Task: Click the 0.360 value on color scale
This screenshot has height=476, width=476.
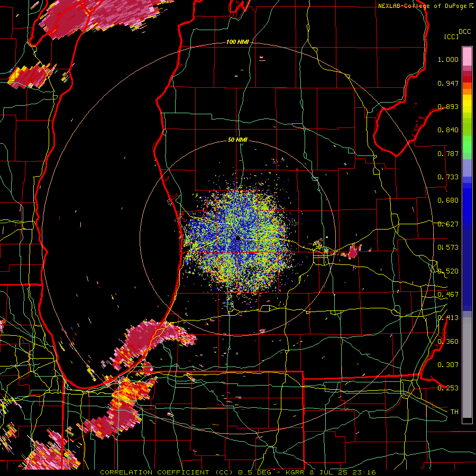Action: pyautogui.click(x=448, y=342)
